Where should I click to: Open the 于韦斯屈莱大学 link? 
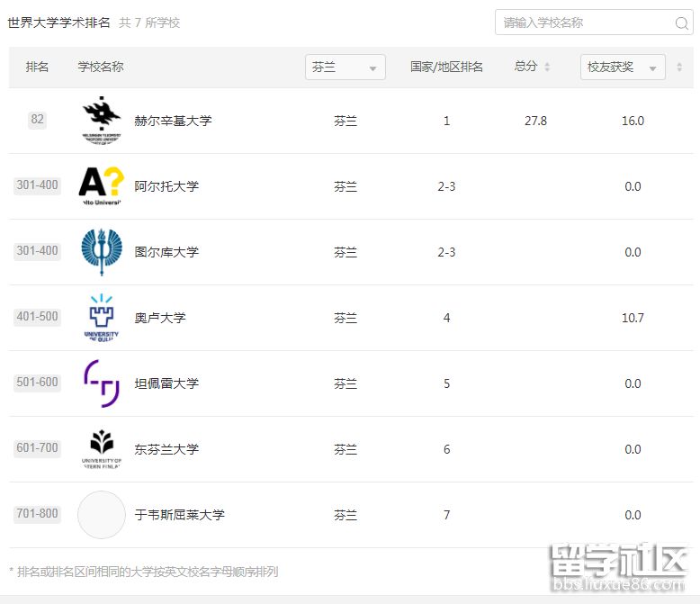(179, 515)
